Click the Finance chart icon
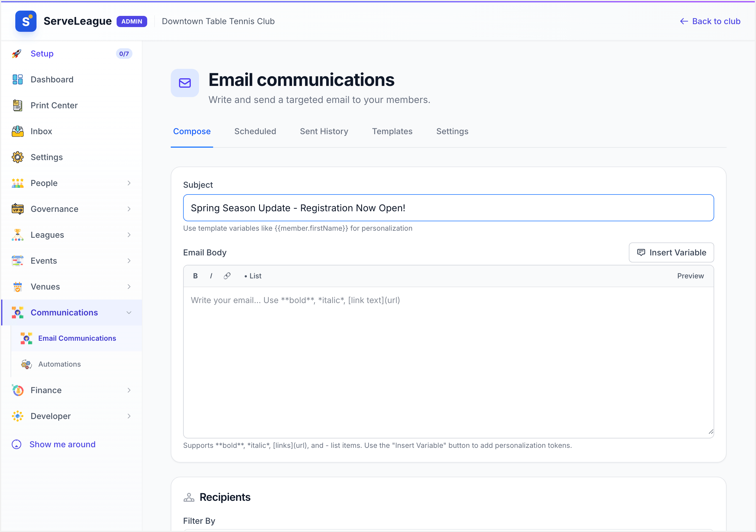This screenshot has height=532, width=756. coord(17,390)
